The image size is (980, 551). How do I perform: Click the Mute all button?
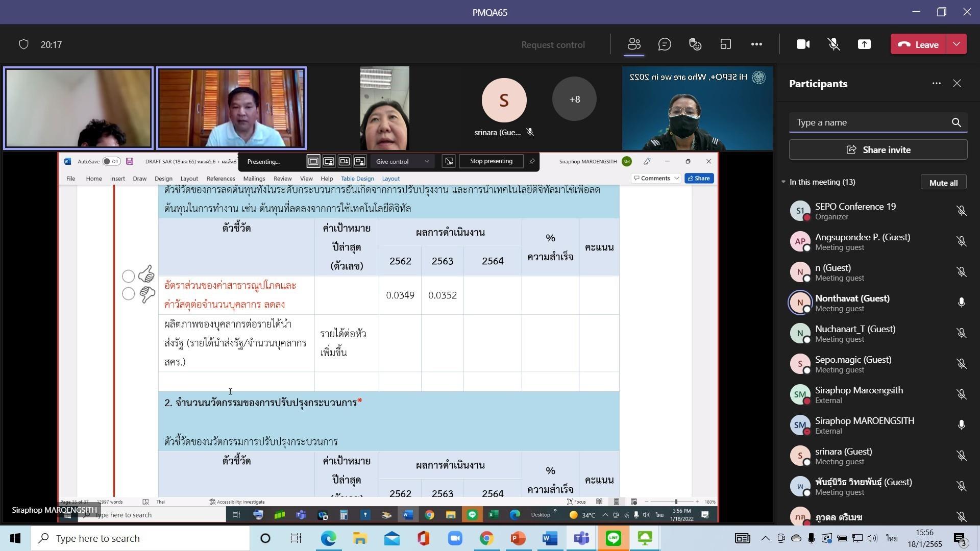943,183
